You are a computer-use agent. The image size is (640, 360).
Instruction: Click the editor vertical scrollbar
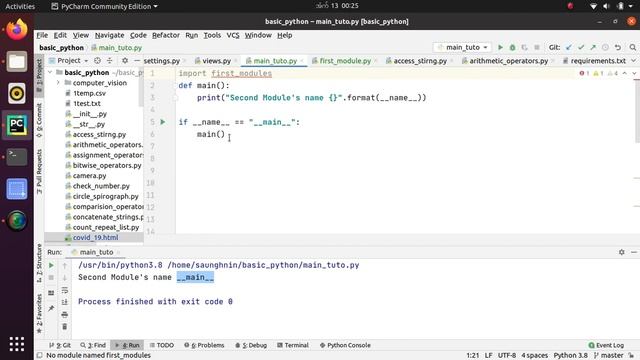637,111
